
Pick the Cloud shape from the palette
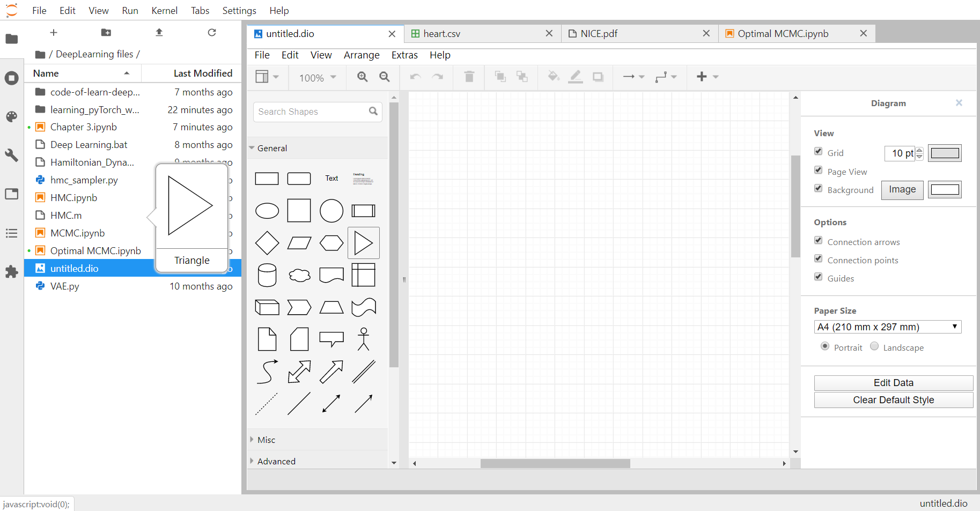pos(299,275)
